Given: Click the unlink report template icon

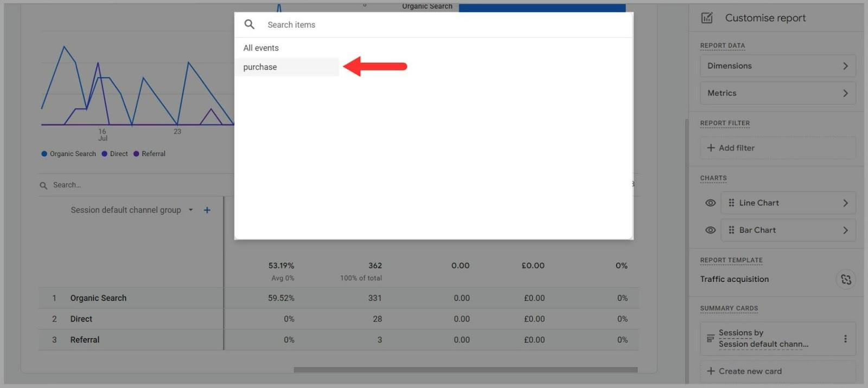Looking at the screenshot, I should tap(846, 280).
